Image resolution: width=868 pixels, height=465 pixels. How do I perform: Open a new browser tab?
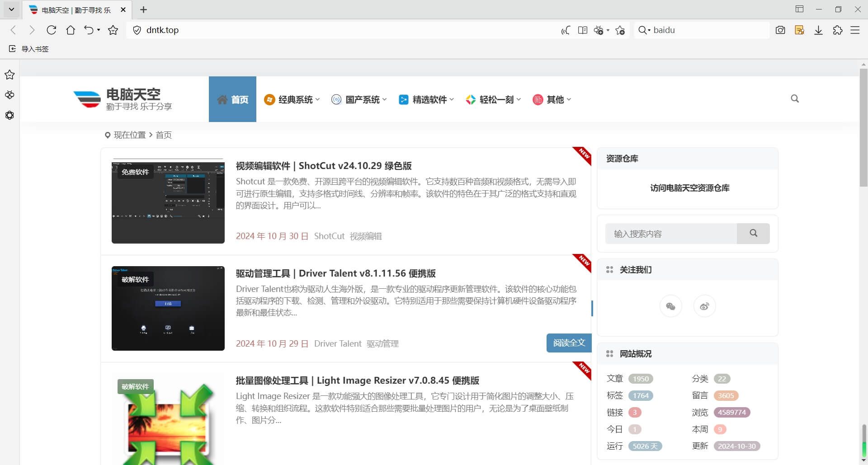144,9
